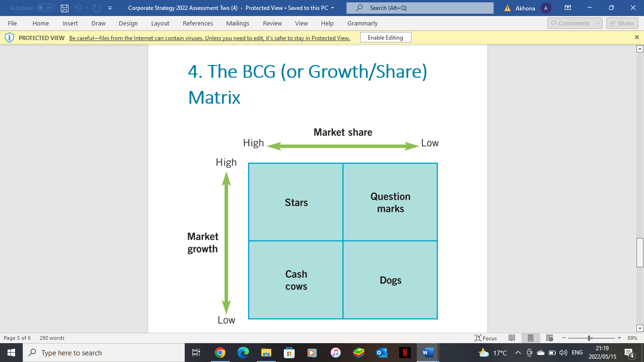The height and width of the screenshot is (362, 644).
Task: Click the volume speaker tray icon
Action: (563, 353)
